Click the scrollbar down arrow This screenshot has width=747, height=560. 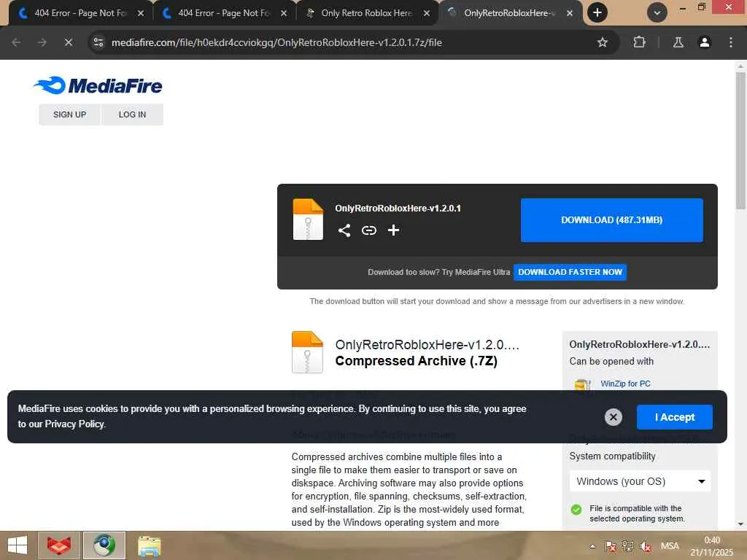click(740, 524)
